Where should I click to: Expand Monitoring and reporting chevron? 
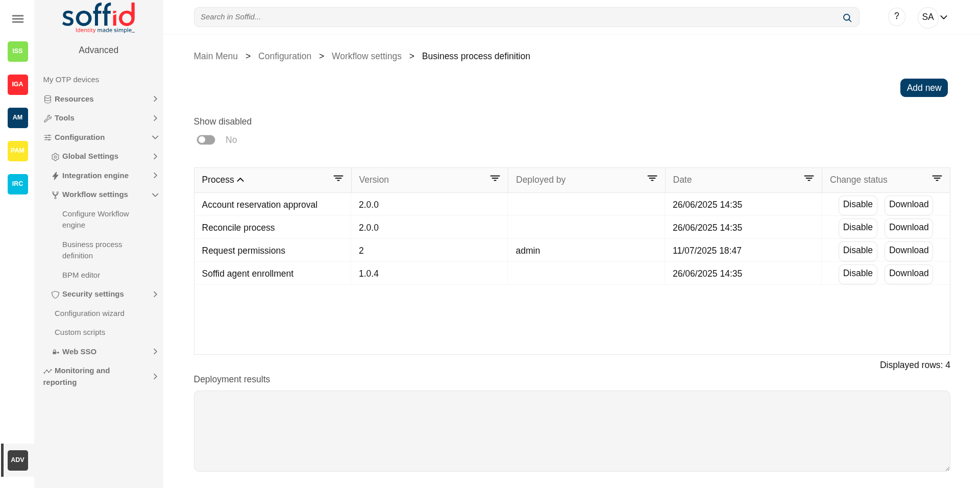[155, 377]
